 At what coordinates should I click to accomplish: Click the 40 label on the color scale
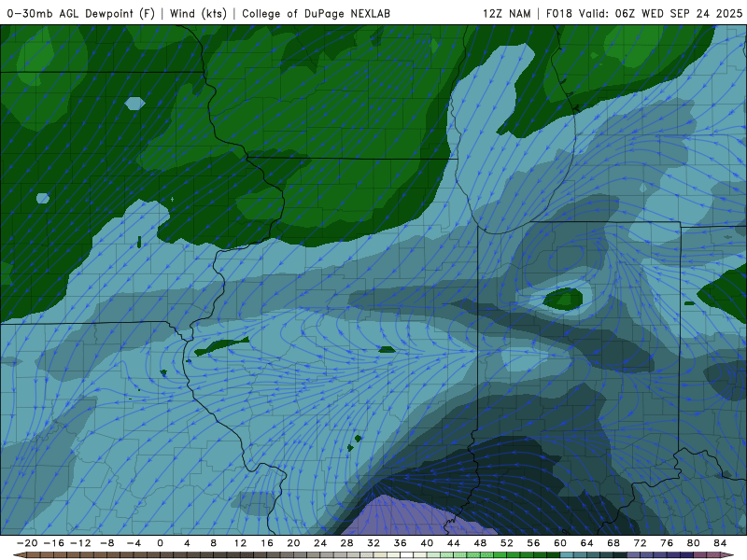click(427, 543)
